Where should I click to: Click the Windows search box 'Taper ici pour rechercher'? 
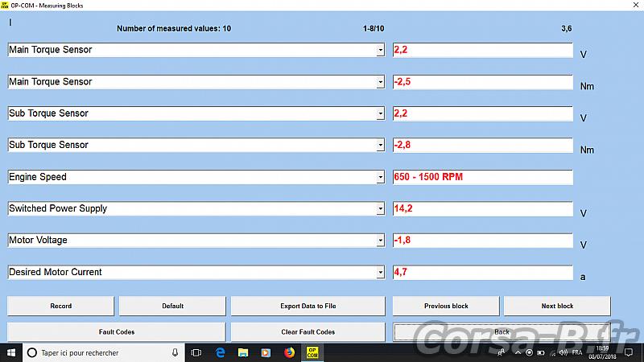[103, 352]
